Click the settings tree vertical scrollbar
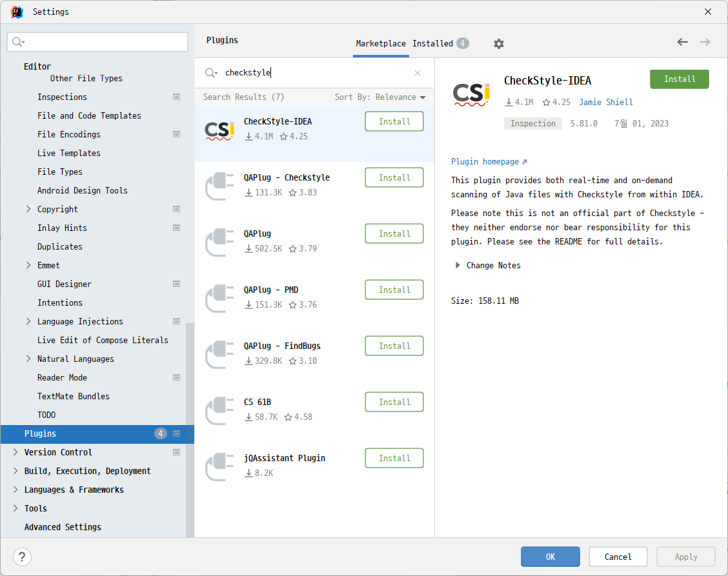The height and width of the screenshot is (576, 728). 190,430
